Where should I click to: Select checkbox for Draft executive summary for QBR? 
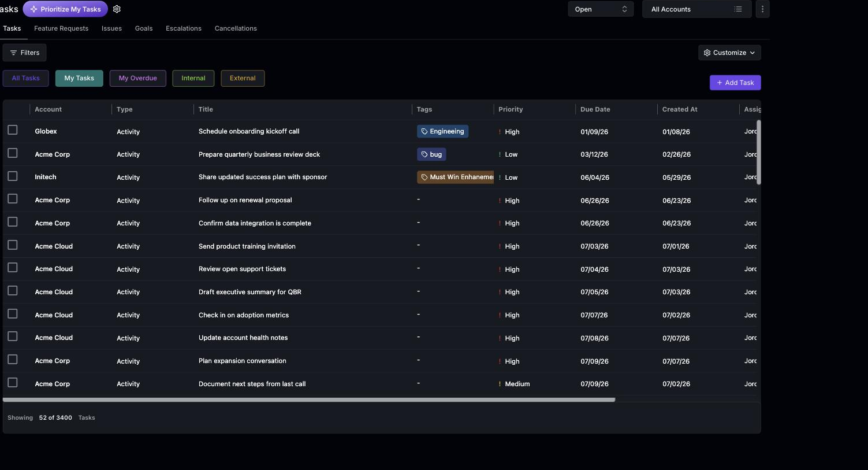pyautogui.click(x=13, y=291)
